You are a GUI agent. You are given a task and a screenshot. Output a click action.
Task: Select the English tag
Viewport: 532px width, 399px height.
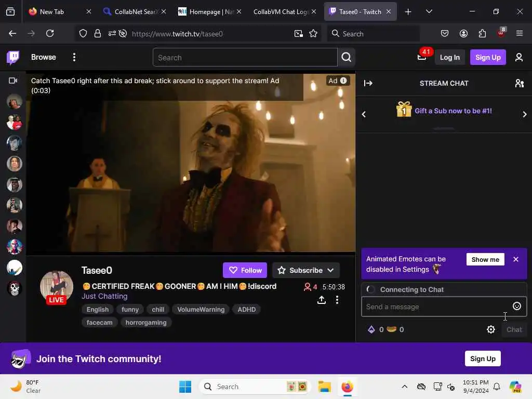click(98, 310)
